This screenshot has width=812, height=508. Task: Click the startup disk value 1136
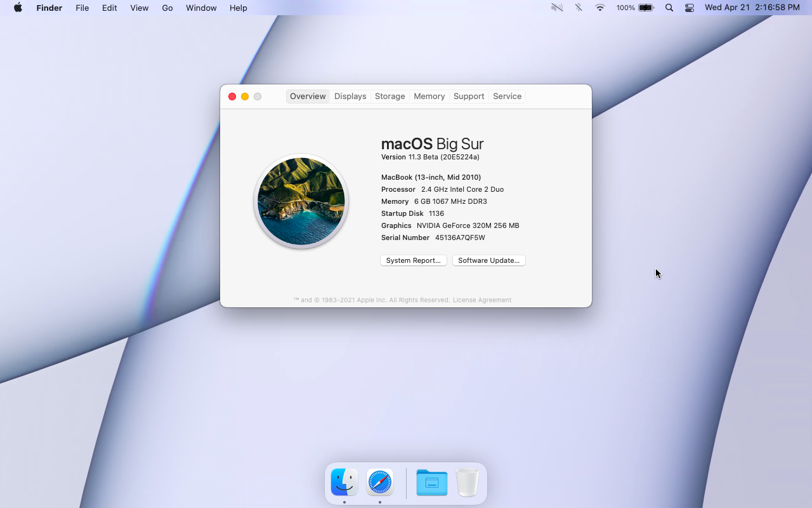[436, 213]
